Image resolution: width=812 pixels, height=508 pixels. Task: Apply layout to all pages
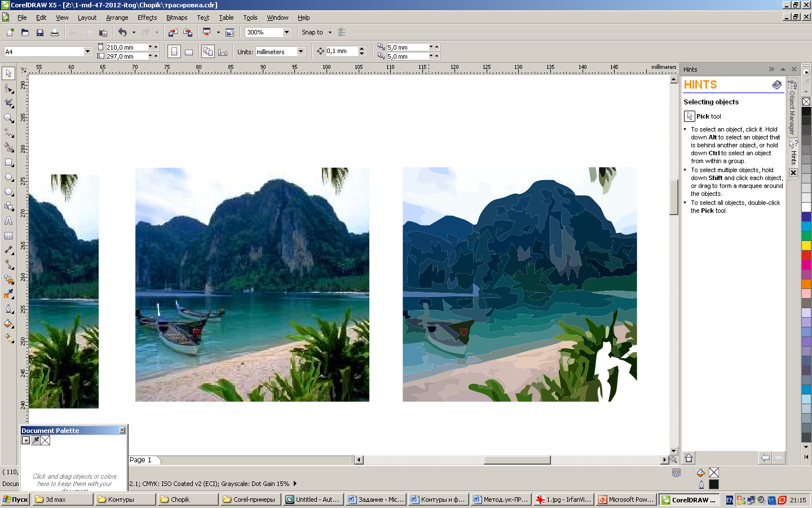click(x=208, y=52)
